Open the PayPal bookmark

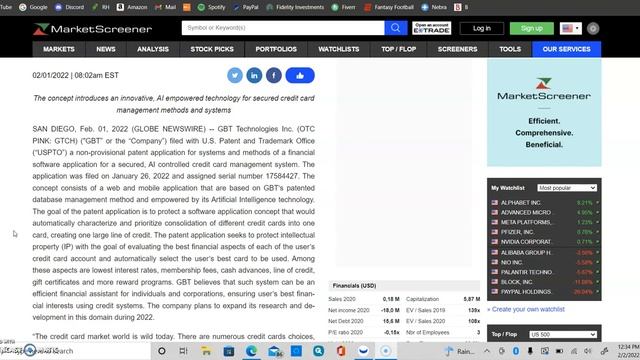point(245,7)
